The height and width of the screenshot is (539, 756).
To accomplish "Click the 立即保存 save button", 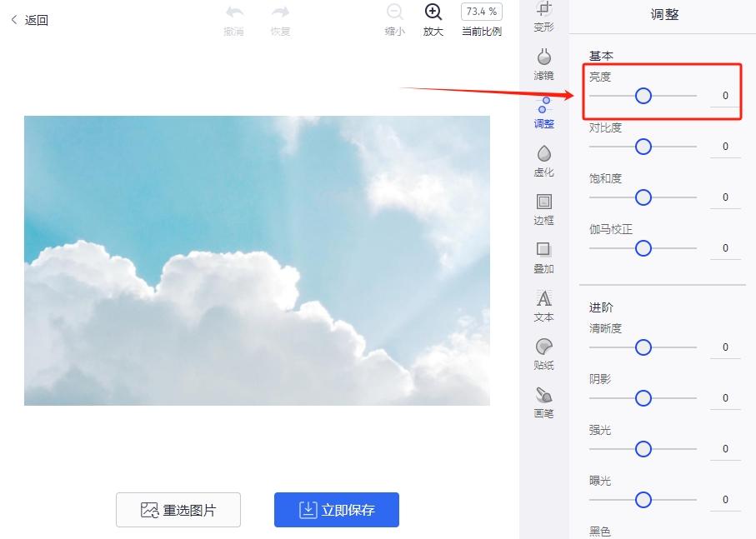I will 336,508.
